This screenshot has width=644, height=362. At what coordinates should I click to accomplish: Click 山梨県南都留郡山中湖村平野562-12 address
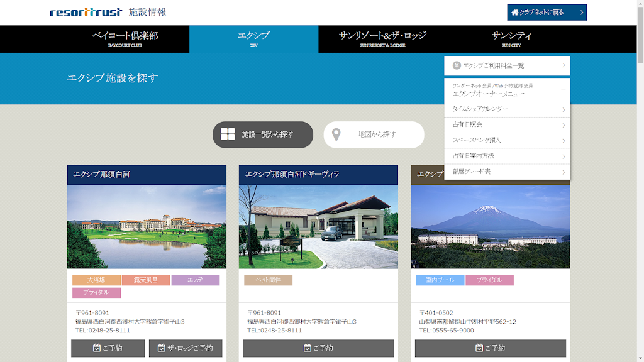467,322
